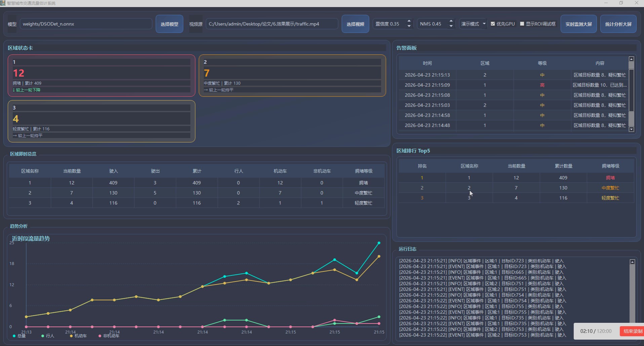Viewport: 644px width, 346px height.
Task: Click the model path field weights/DSODet_n.onnx
Action: coord(86,24)
